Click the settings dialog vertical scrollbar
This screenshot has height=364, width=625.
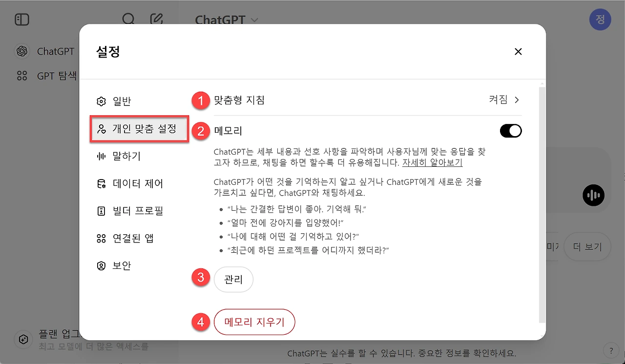[x=542, y=205]
